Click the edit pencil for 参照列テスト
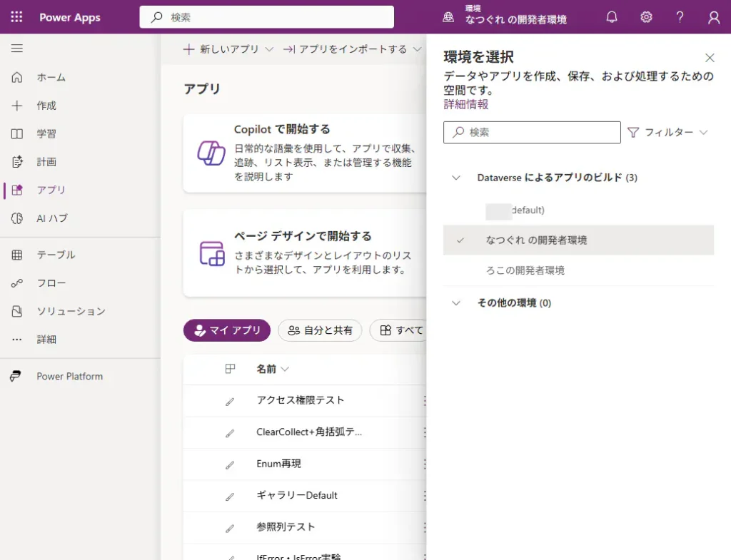 click(x=230, y=529)
